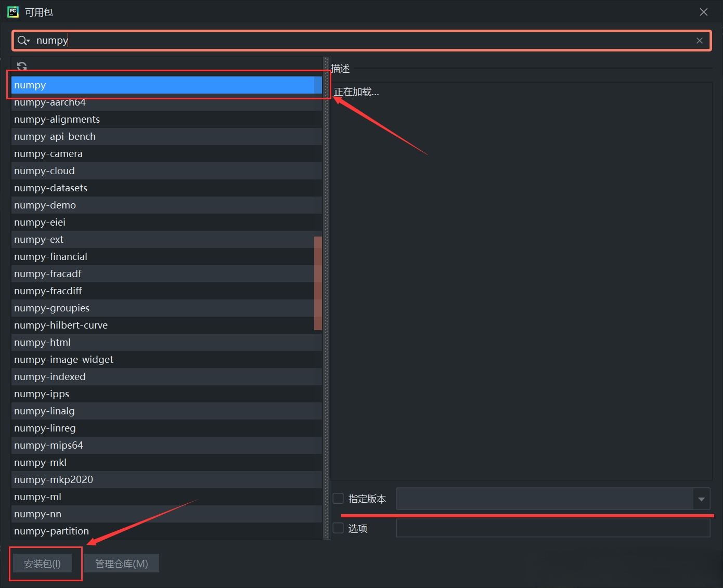
Task: Click the splitter handle between list and description
Action: [x=327, y=298]
